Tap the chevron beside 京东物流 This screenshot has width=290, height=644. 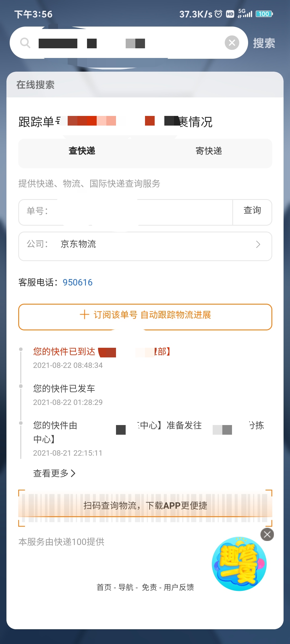pos(258,244)
